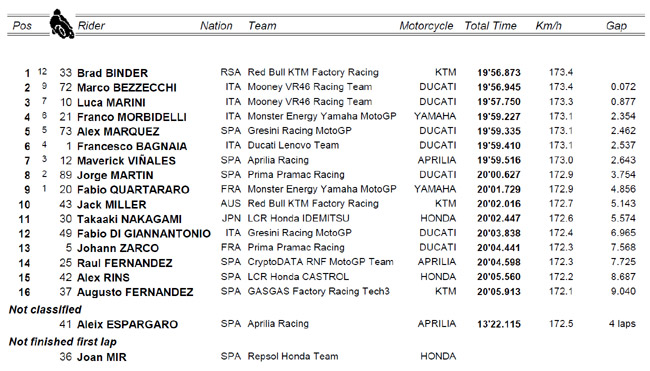The width and height of the screenshot is (650, 371).
Task: Click the Team column header
Action: click(x=262, y=26)
